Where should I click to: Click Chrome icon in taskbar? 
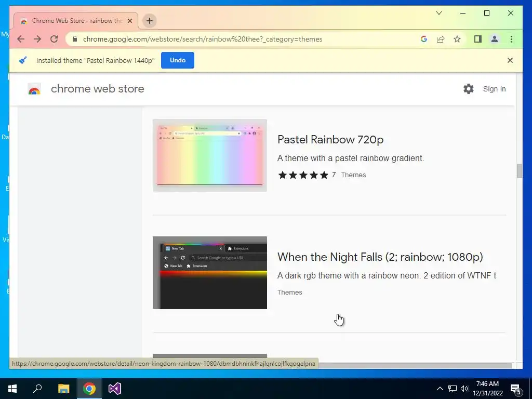coord(89,389)
